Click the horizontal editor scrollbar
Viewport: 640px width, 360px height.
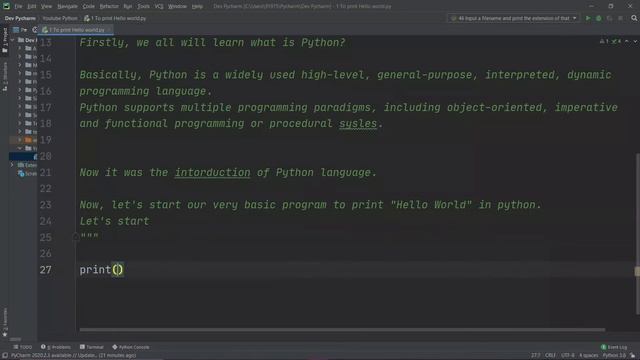point(342,330)
